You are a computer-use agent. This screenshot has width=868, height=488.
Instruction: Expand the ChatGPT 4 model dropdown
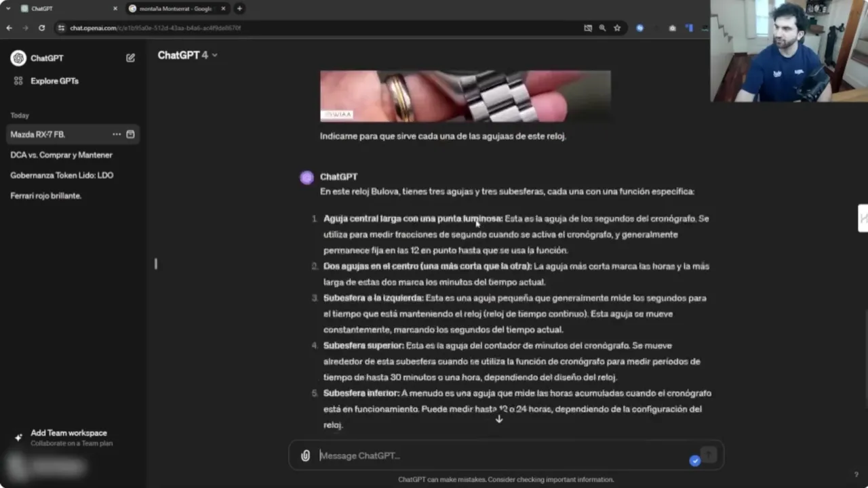187,55
